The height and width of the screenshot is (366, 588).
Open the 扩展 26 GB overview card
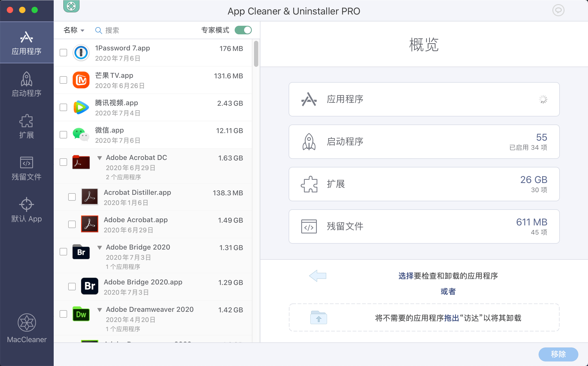[x=424, y=184]
